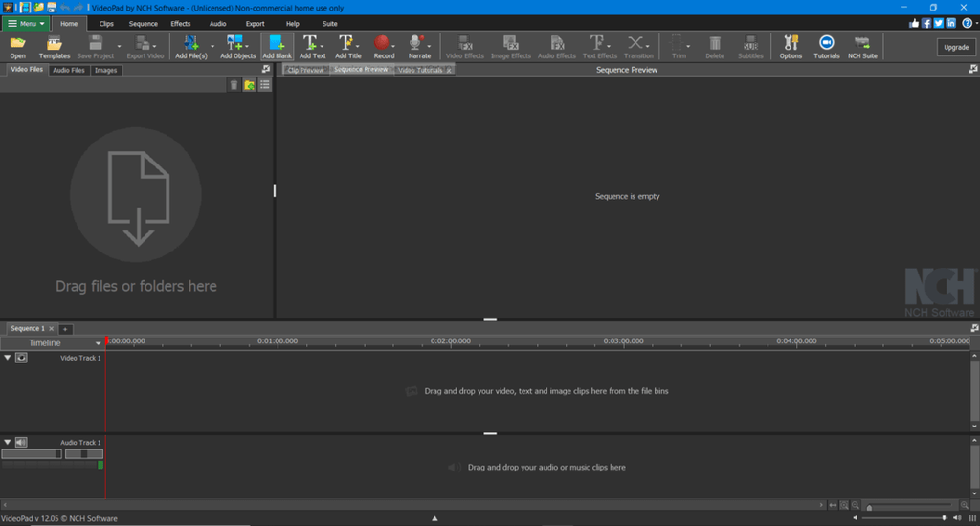Toggle audio level meters icon at bottom right

(x=972, y=518)
